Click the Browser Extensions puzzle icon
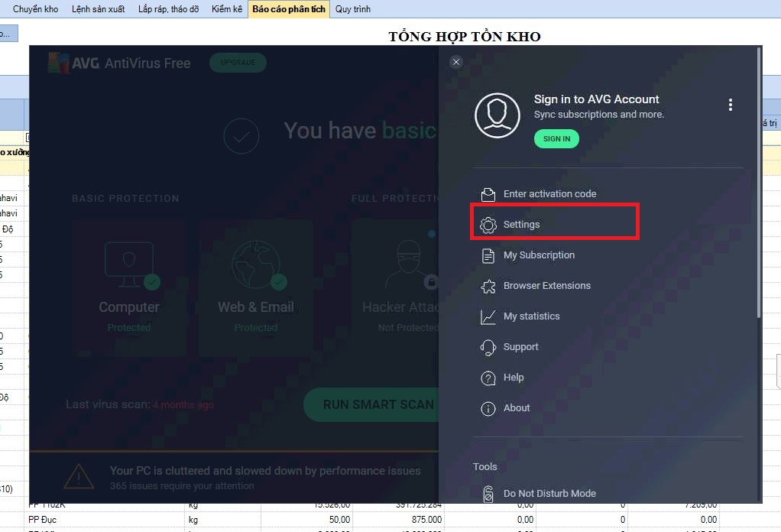Viewport: 781px width, 532px height. 488,286
